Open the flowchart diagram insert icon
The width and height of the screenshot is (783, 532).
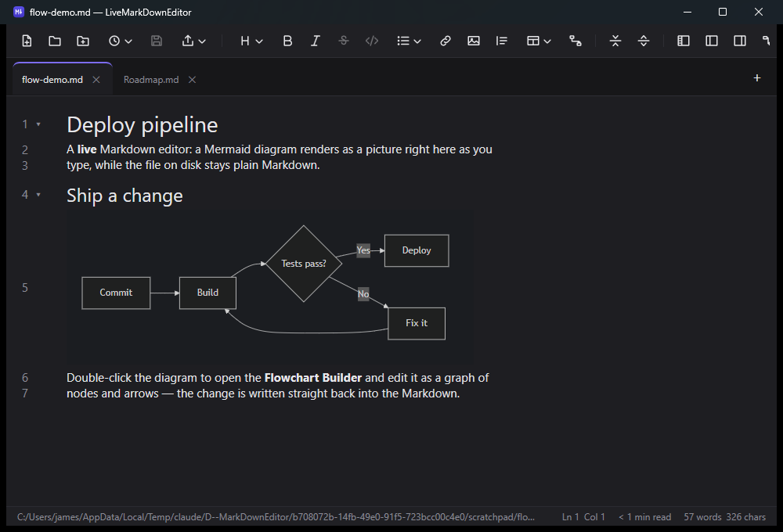[x=576, y=41]
